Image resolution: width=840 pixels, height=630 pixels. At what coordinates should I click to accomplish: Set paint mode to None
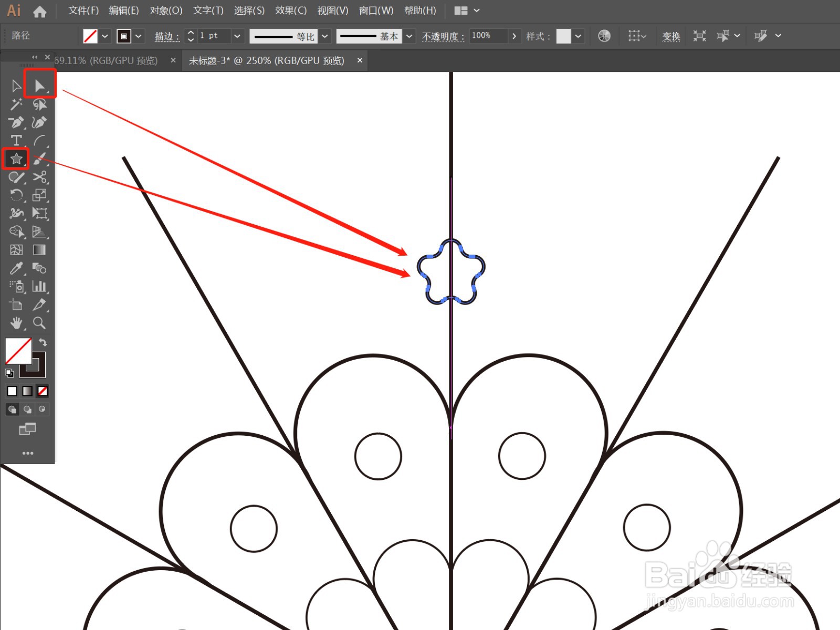pos(43,391)
